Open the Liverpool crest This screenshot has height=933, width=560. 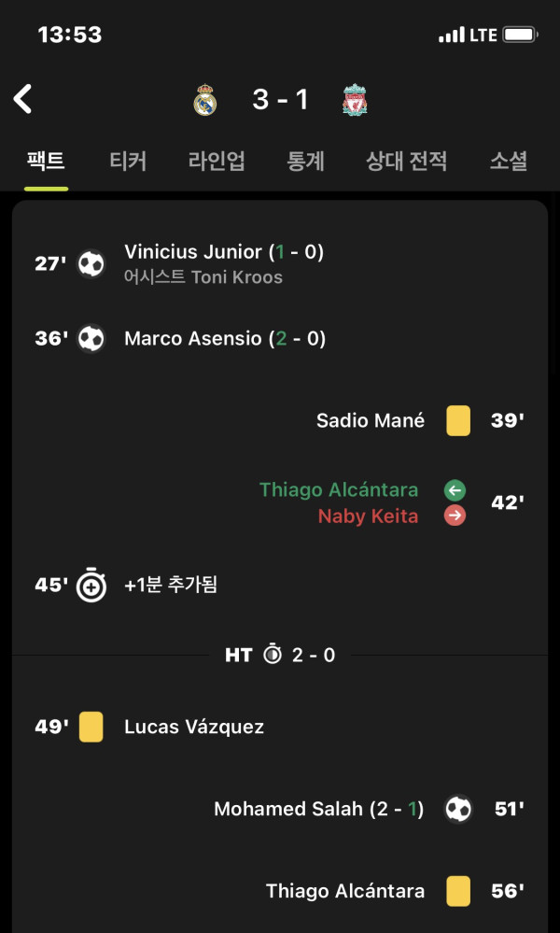tap(355, 99)
